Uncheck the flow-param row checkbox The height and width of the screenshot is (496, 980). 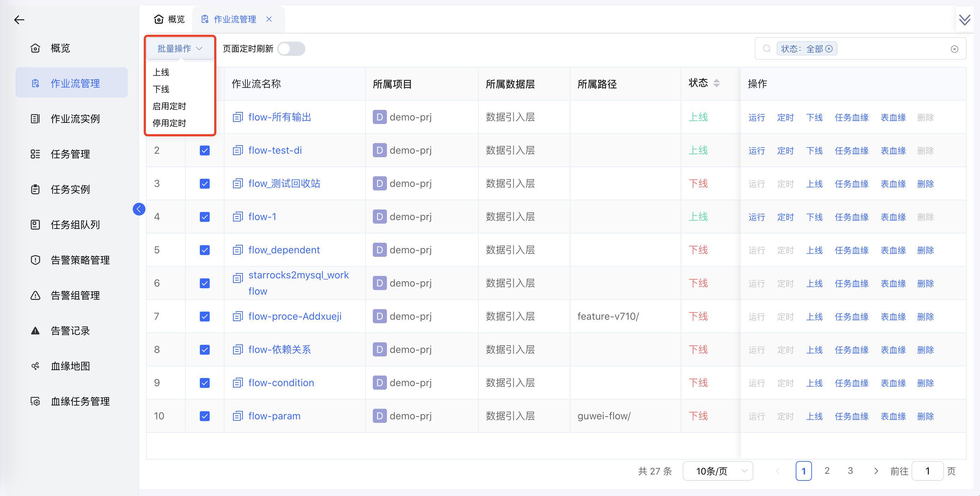(205, 416)
